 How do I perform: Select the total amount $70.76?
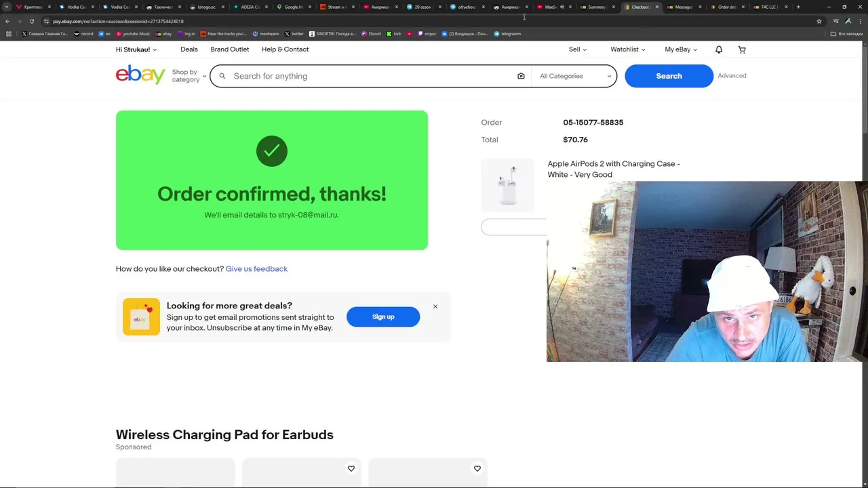coord(575,140)
